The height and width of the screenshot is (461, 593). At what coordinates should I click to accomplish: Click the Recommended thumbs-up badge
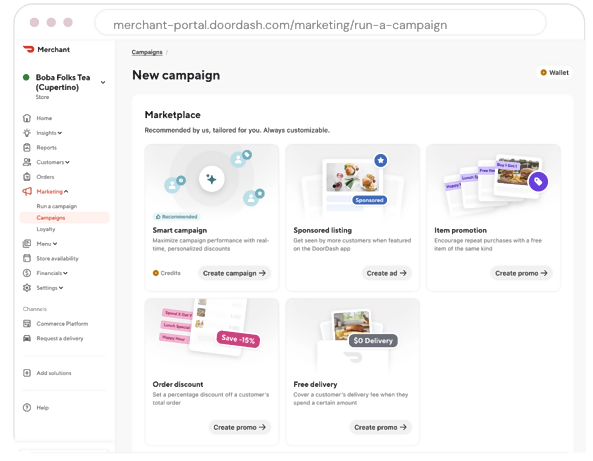coord(177,217)
